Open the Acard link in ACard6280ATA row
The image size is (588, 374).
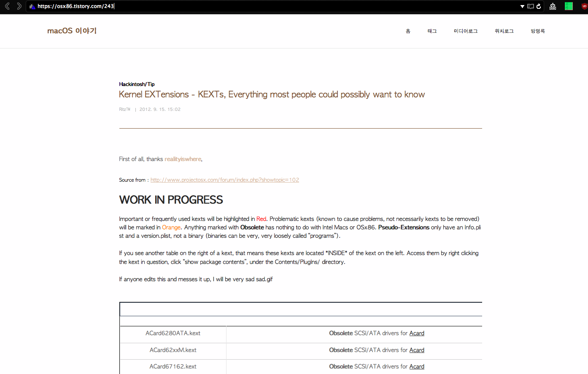(417, 333)
